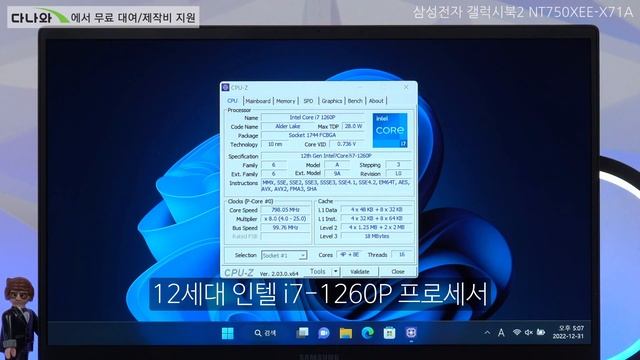Click the input language indicator A

pyautogui.click(x=501, y=333)
